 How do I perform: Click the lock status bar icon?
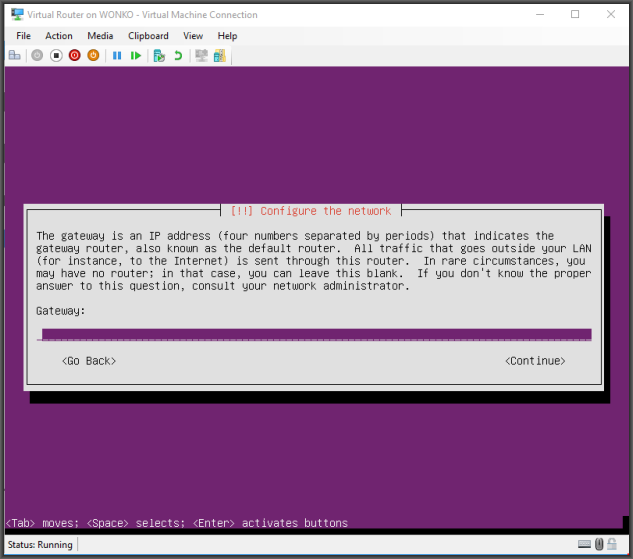coord(612,544)
